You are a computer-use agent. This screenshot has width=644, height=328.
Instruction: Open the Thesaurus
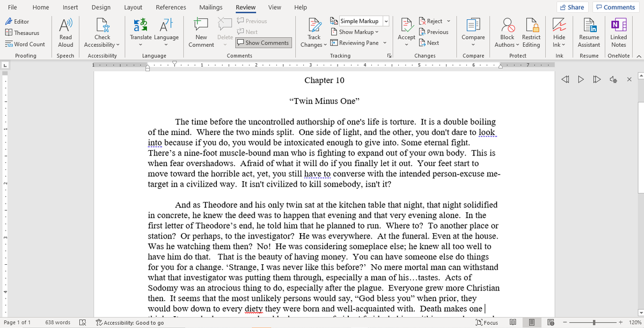point(22,33)
